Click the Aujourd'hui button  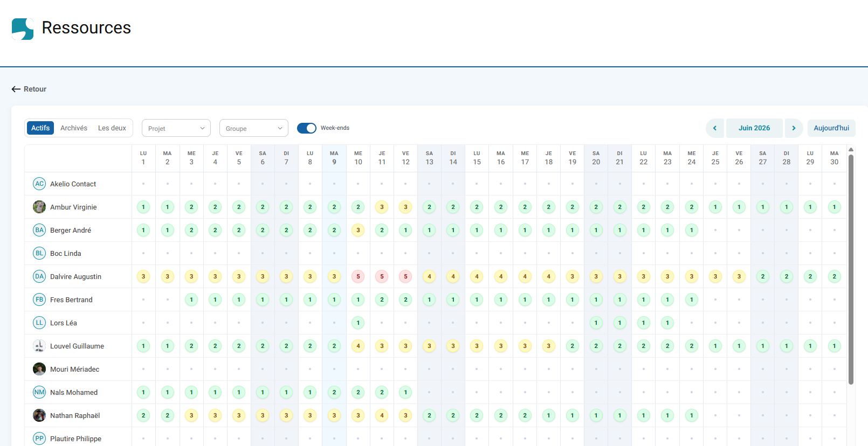coord(831,128)
